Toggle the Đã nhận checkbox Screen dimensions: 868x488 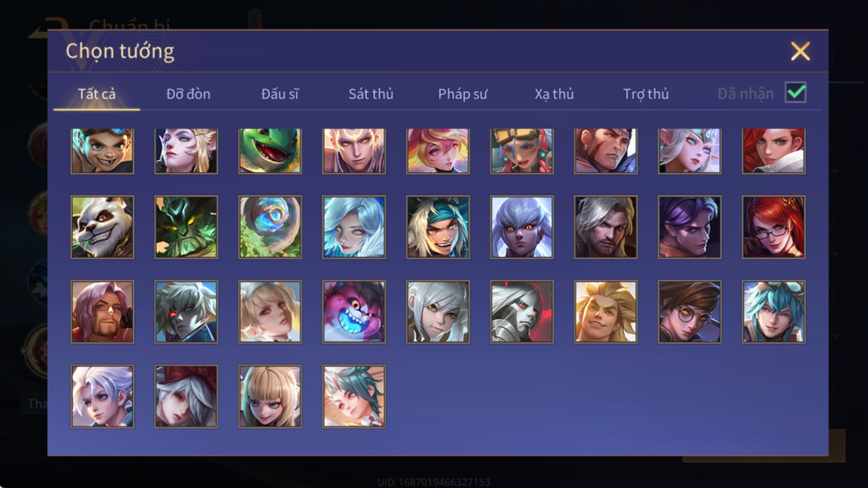click(795, 93)
